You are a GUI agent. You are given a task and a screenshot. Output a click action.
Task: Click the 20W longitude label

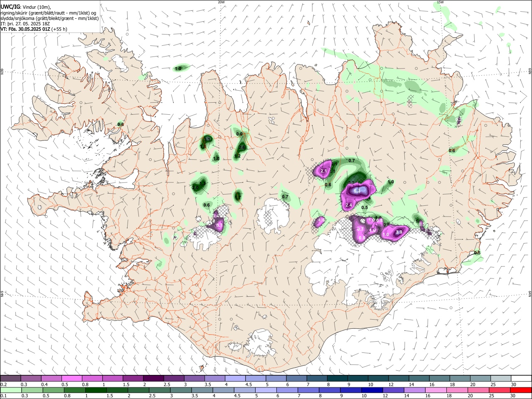pyautogui.click(x=221, y=2)
